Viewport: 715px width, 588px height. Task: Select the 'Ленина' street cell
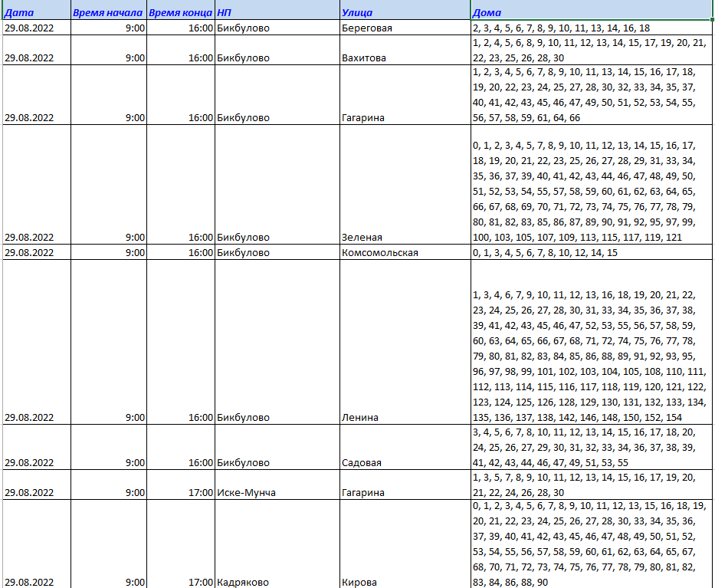pyautogui.click(x=404, y=418)
